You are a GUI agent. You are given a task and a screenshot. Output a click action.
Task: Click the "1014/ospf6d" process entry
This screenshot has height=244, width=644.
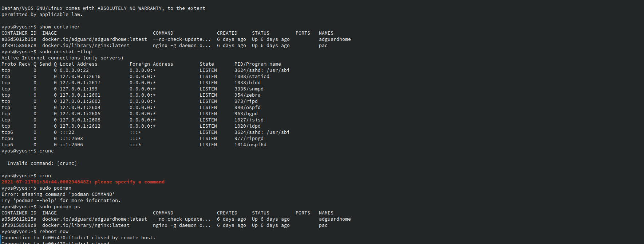pos(250,145)
